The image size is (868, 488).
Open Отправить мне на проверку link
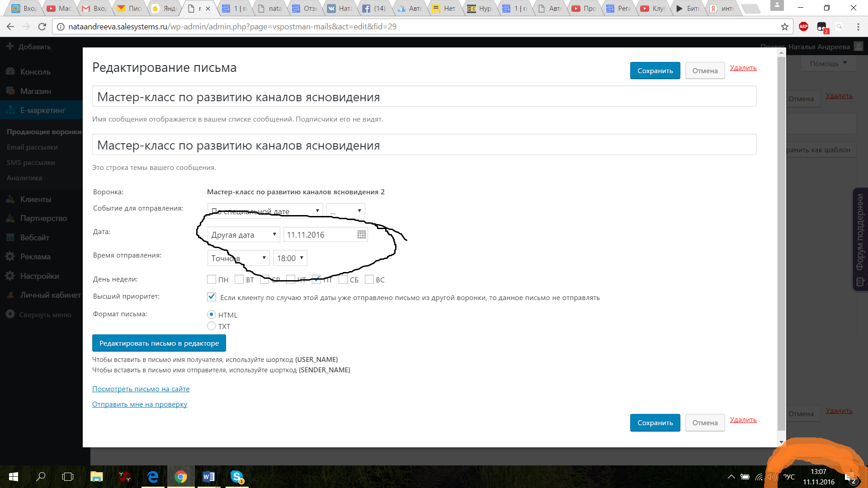[x=140, y=404]
